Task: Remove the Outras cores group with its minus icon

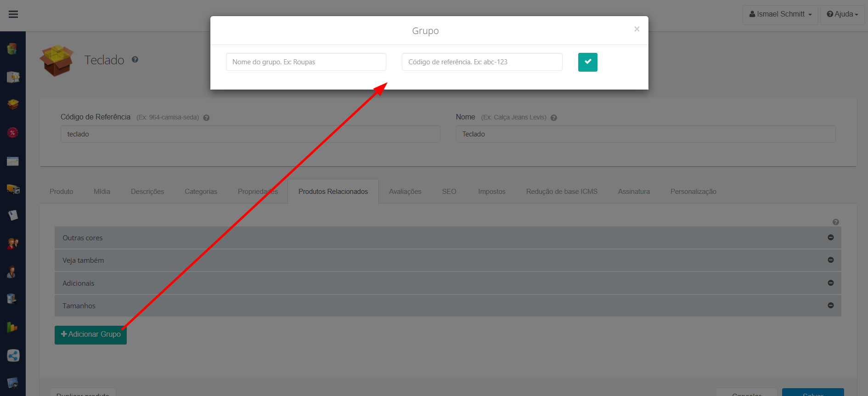Action: pos(830,238)
